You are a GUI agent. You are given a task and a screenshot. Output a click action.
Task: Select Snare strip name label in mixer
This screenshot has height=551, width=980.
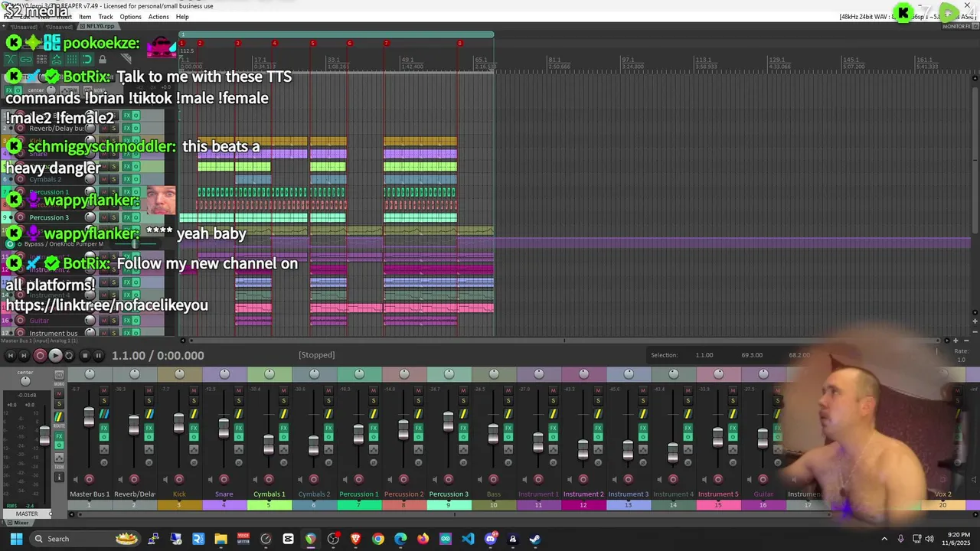tap(224, 494)
